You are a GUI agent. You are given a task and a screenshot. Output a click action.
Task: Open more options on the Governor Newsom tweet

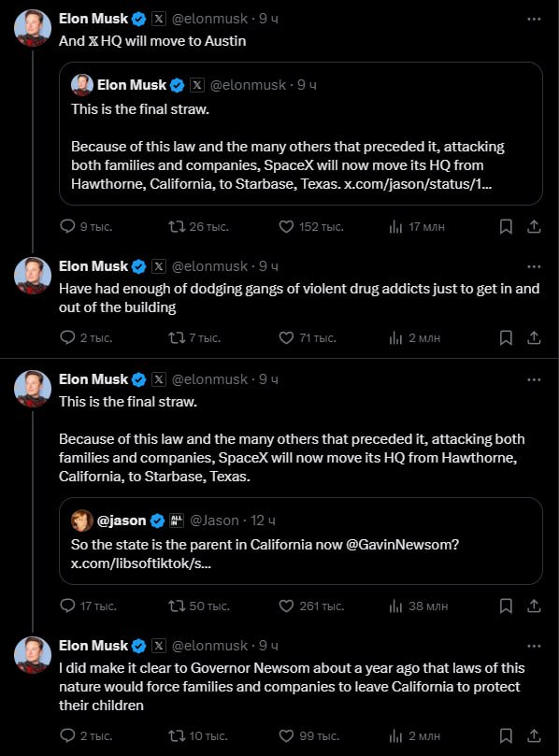point(534,646)
